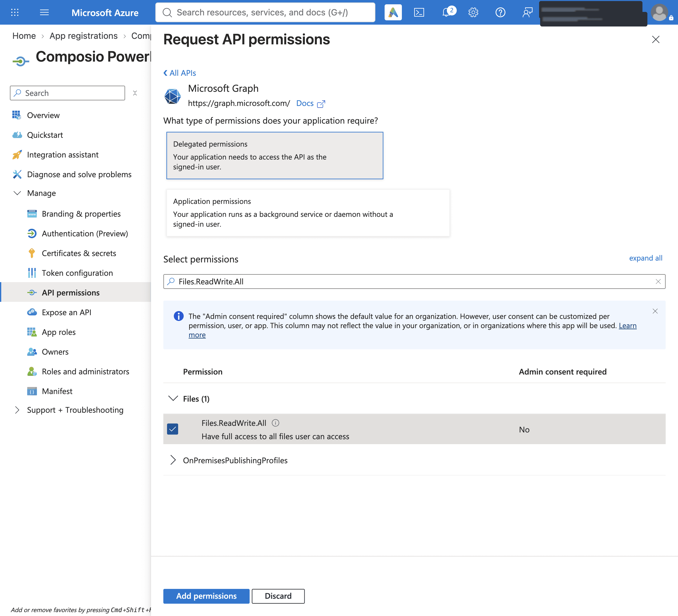This screenshot has height=616, width=678.
Task: Close the Request API permissions panel
Action: click(x=655, y=39)
